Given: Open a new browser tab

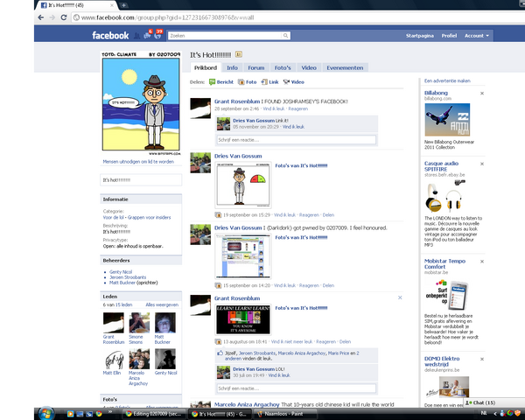Looking at the screenshot, I should tap(123, 5).
